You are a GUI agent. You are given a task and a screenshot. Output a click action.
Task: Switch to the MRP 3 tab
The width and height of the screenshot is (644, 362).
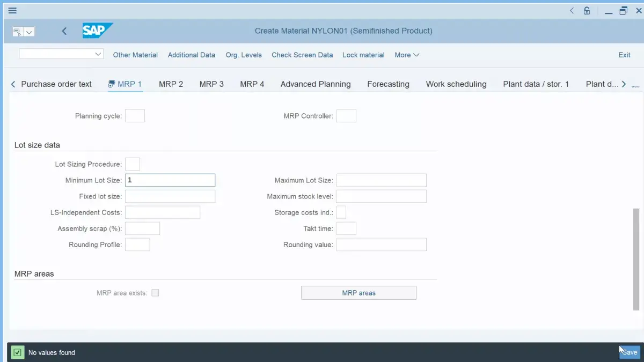(211, 84)
